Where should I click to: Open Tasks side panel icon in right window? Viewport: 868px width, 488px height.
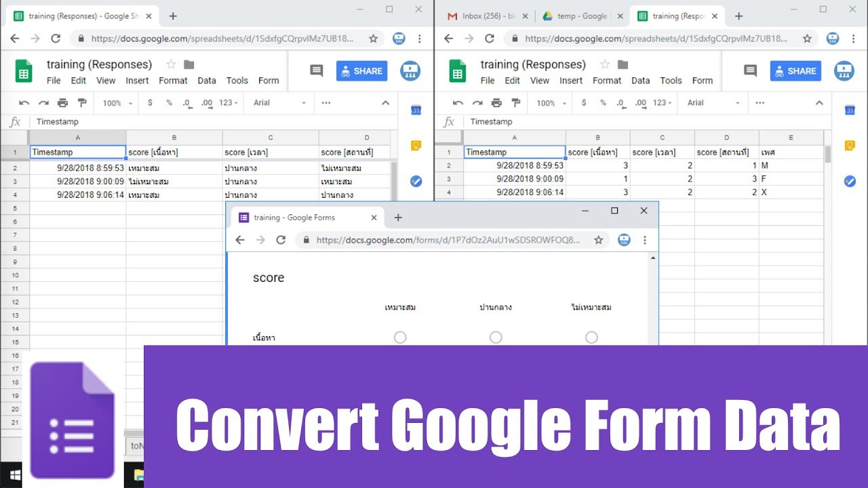tap(850, 181)
